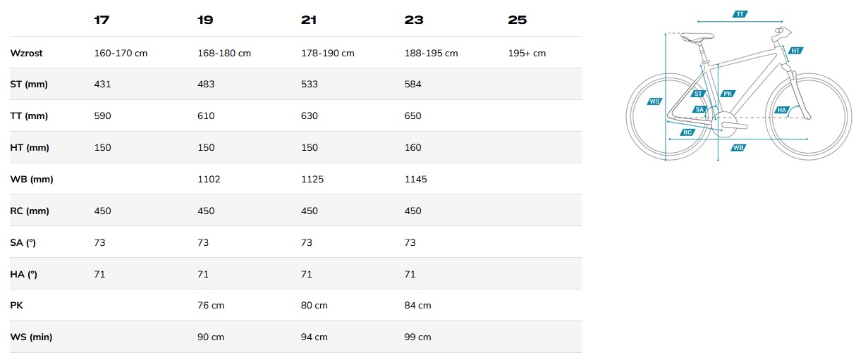Viewport: 868px width, 355px height.
Task: Click the 195+ cm height cell
Action: (x=527, y=53)
